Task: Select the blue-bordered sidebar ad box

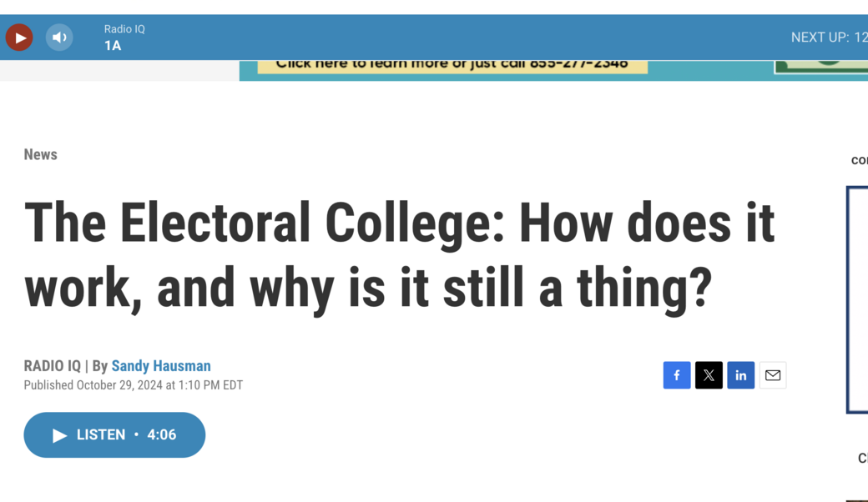Action: tap(857, 300)
